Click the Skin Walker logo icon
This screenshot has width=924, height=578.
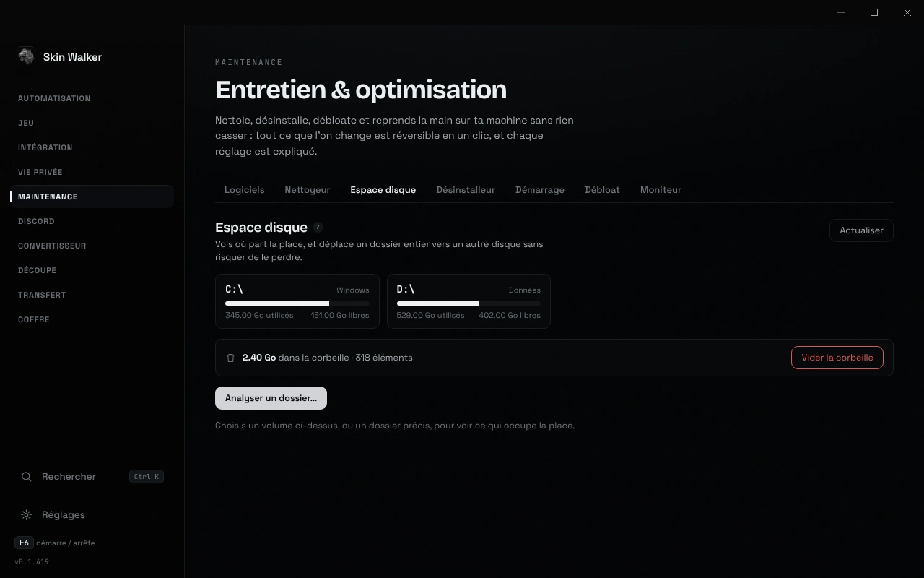[27, 56]
